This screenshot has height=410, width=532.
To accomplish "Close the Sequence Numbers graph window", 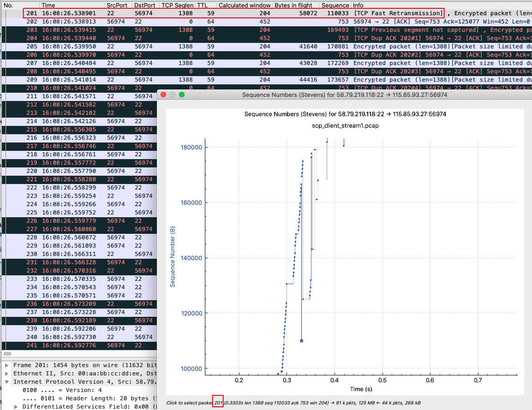I will [x=163, y=95].
